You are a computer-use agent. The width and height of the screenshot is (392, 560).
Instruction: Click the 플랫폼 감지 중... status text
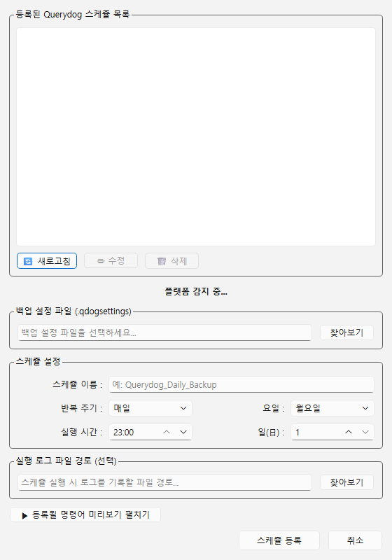coord(196,291)
